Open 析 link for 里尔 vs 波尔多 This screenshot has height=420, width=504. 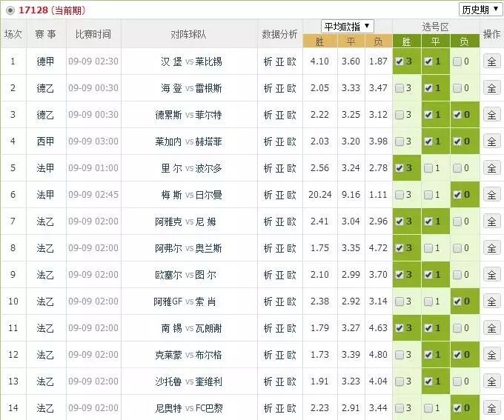(x=268, y=168)
